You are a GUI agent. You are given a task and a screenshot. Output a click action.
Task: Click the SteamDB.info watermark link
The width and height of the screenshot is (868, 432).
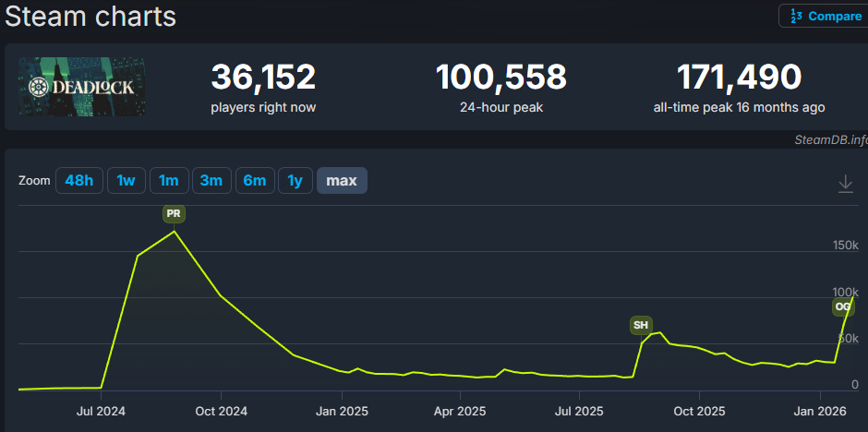click(830, 139)
